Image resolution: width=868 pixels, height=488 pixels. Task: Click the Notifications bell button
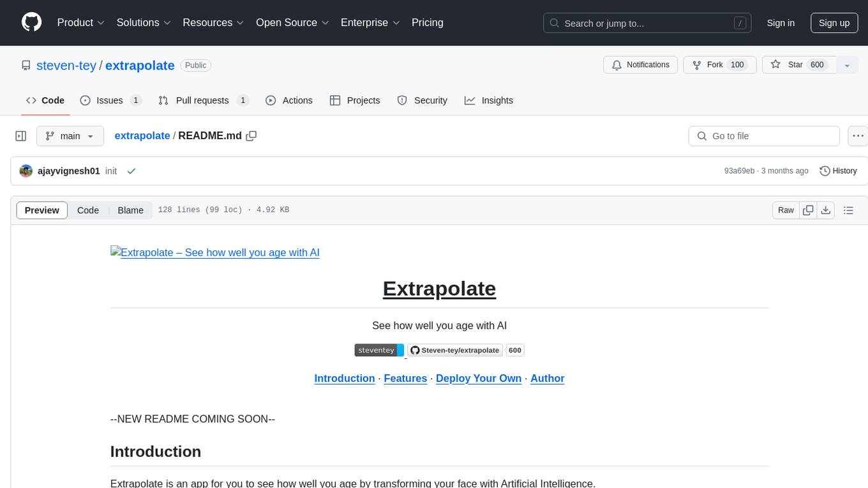pyautogui.click(x=640, y=65)
